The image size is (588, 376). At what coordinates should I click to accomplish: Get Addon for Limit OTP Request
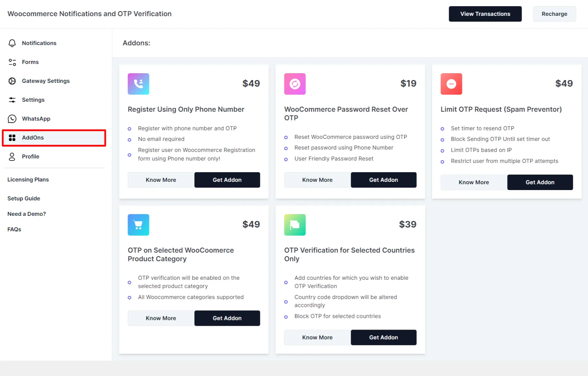tap(540, 182)
